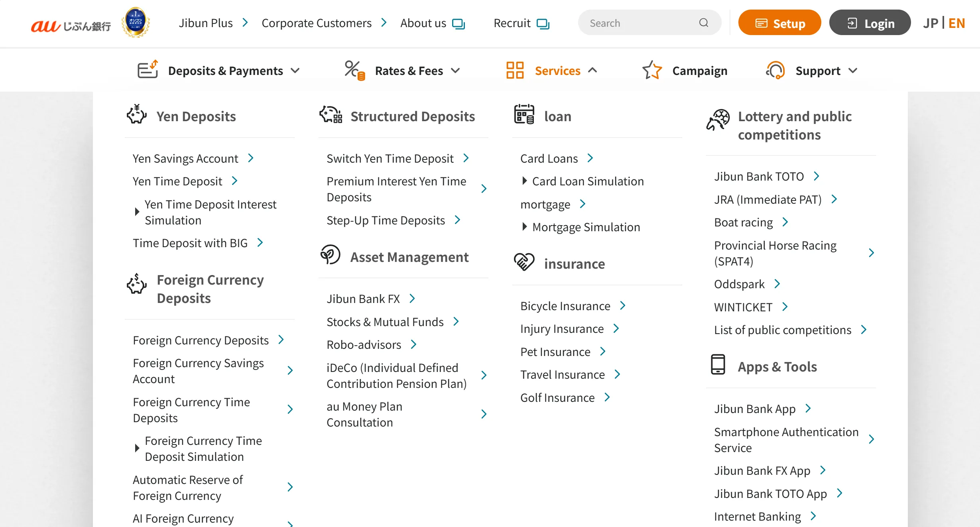The image size is (980, 527).
Task: Click the Deposits & Payments card icon
Action: coord(148,70)
